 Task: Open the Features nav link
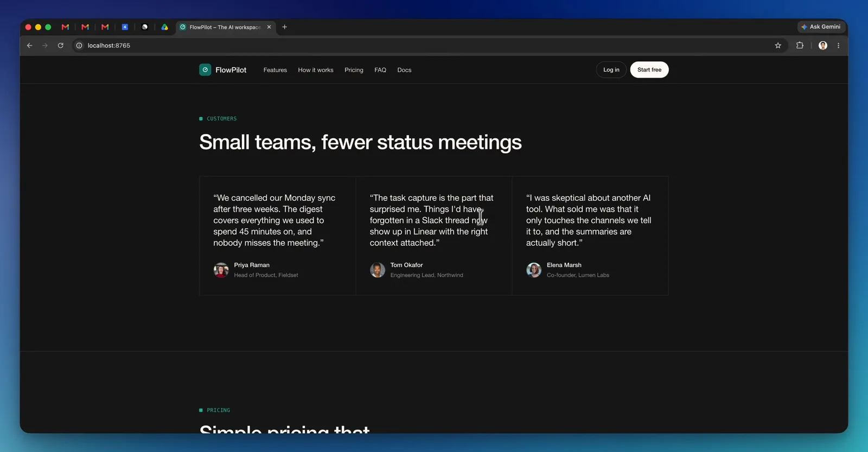click(x=275, y=70)
